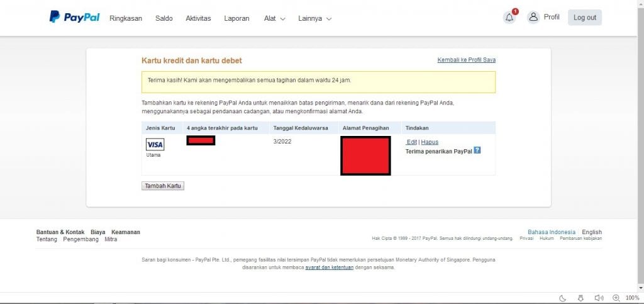Open the Laporan menu item
644x304 pixels.
(x=236, y=18)
